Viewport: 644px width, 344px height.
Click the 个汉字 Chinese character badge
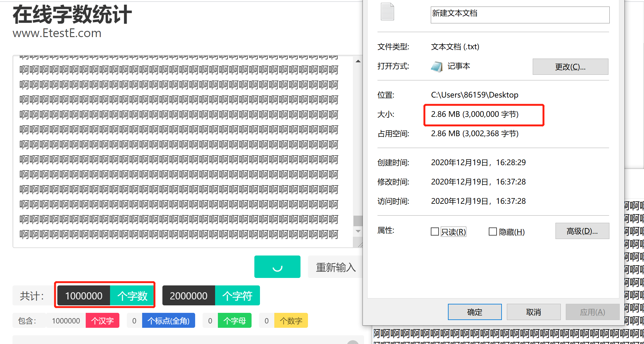pos(102,321)
